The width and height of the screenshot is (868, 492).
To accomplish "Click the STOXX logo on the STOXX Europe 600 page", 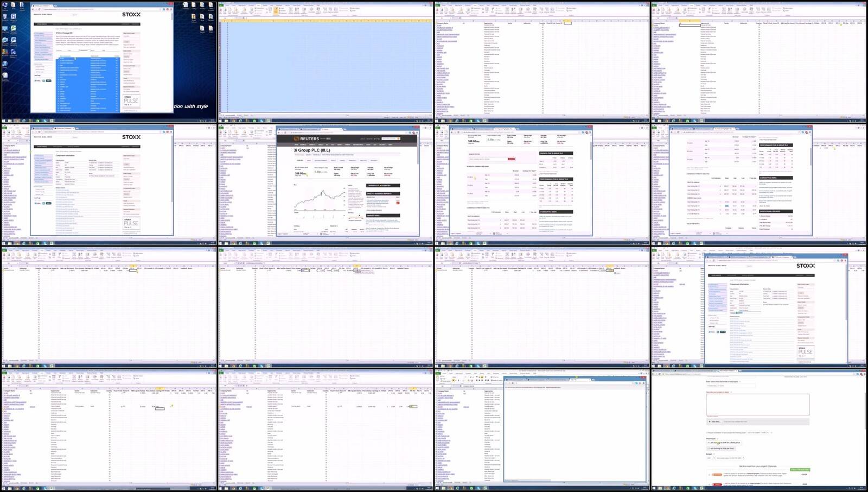I will (131, 15).
